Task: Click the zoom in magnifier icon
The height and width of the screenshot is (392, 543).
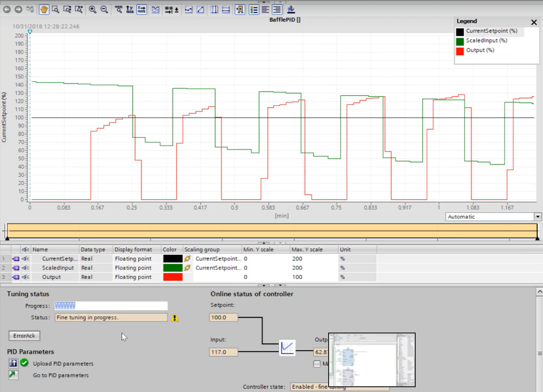Action: [93, 9]
